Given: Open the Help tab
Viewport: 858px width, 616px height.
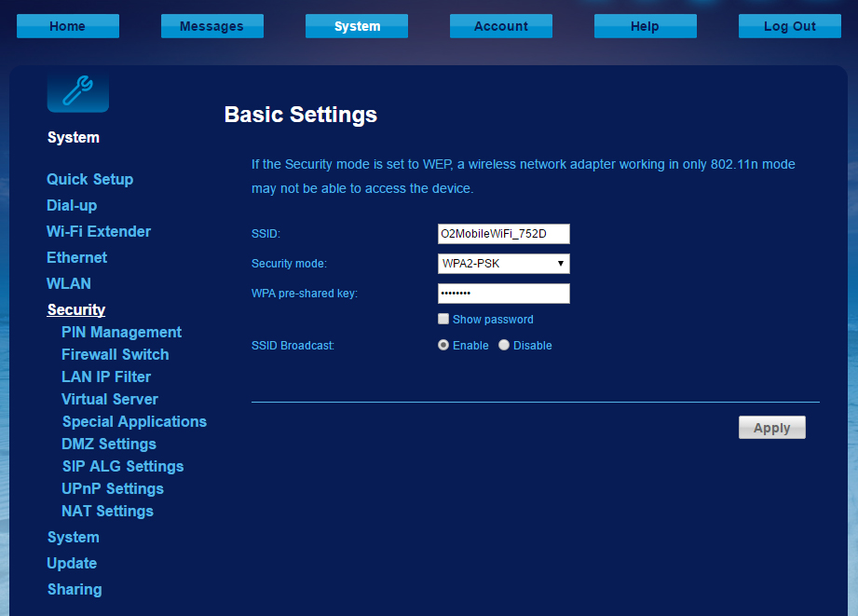Looking at the screenshot, I should click(x=645, y=26).
